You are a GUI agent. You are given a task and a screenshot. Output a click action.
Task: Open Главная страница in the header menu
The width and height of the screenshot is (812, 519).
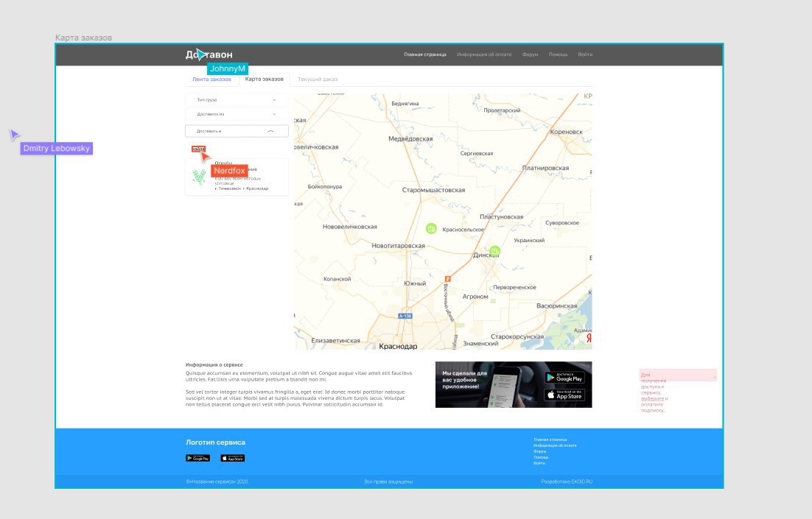pyautogui.click(x=425, y=54)
